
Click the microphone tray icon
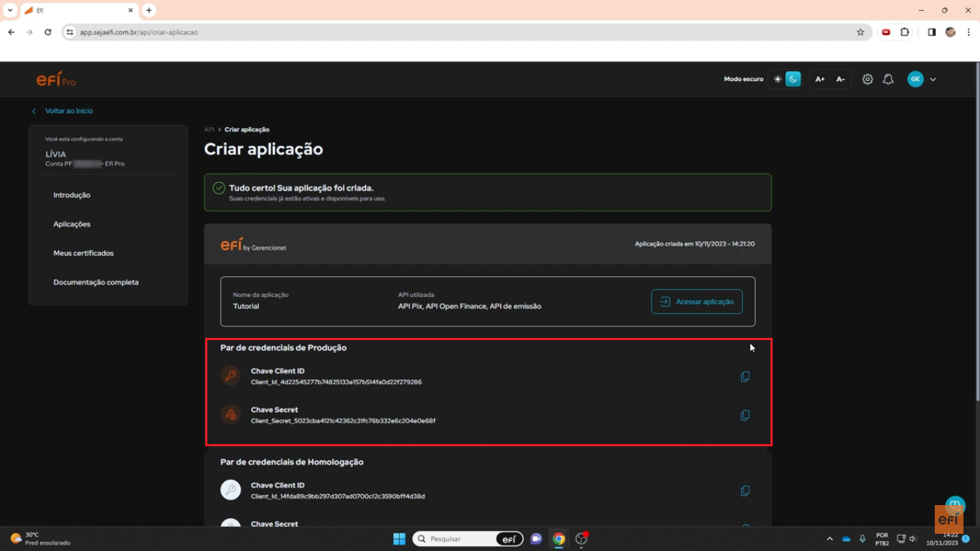click(862, 539)
